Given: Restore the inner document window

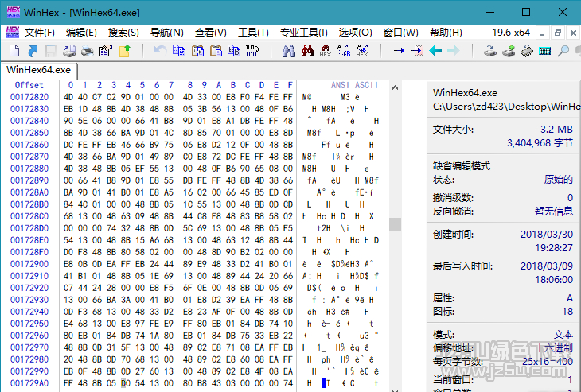Looking at the screenshot, I should tap(558, 33).
